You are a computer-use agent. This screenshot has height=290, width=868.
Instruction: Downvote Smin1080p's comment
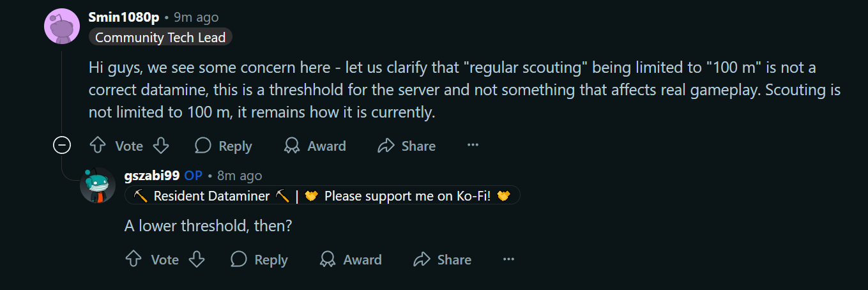pos(161,146)
